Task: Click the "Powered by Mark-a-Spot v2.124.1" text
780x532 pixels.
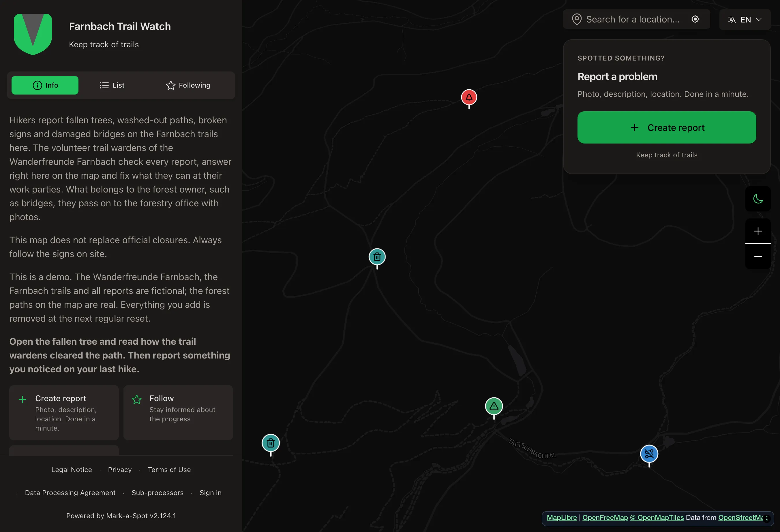Action: 121,516
